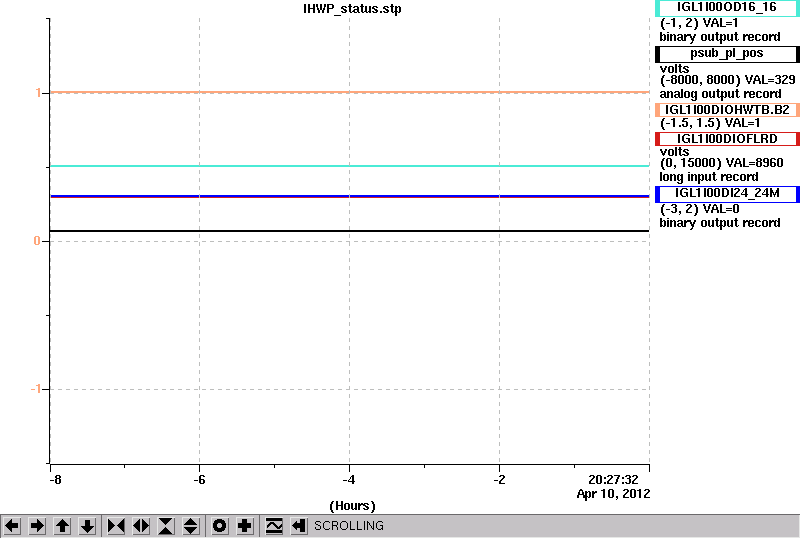
Task: Pan the plot right with the right arrow
Action: pos(37,526)
